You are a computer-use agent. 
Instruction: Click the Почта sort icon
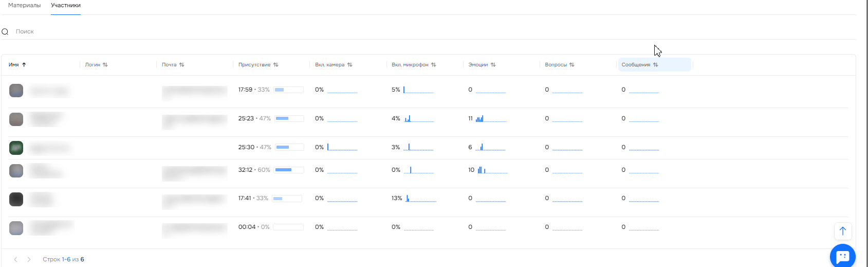tap(182, 65)
